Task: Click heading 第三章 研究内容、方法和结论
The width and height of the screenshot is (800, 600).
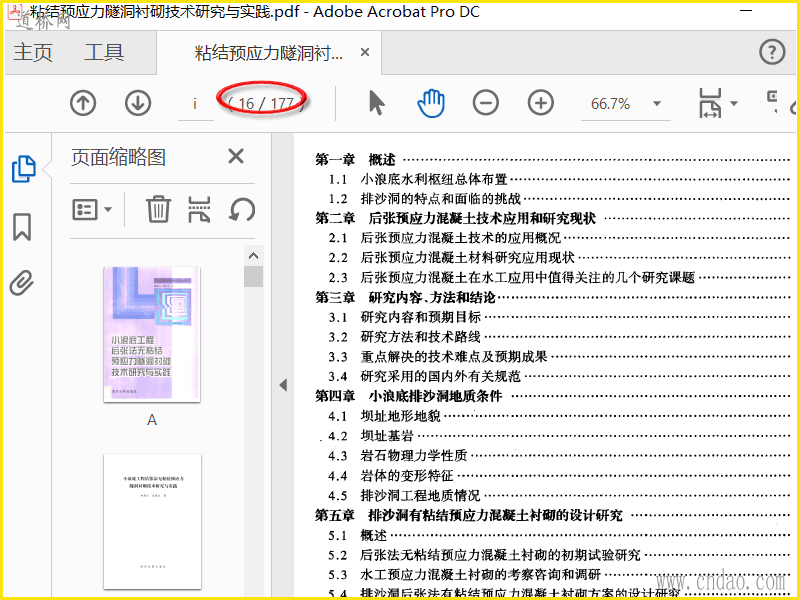Action: (x=405, y=298)
